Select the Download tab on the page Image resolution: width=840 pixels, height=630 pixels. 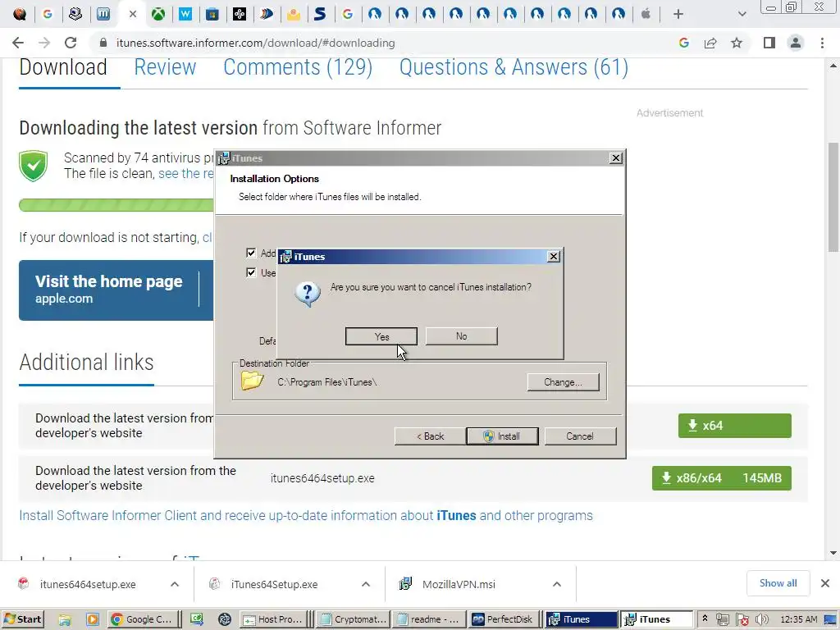pos(63,67)
